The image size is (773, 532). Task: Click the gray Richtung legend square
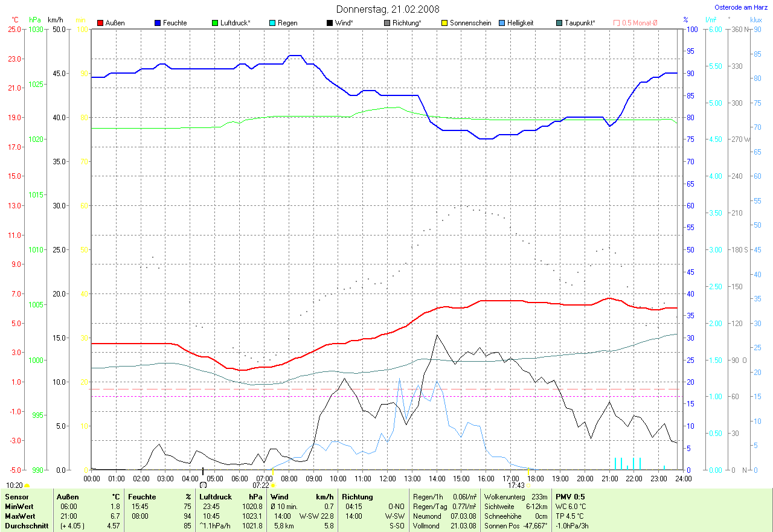(x=387, y=23)
